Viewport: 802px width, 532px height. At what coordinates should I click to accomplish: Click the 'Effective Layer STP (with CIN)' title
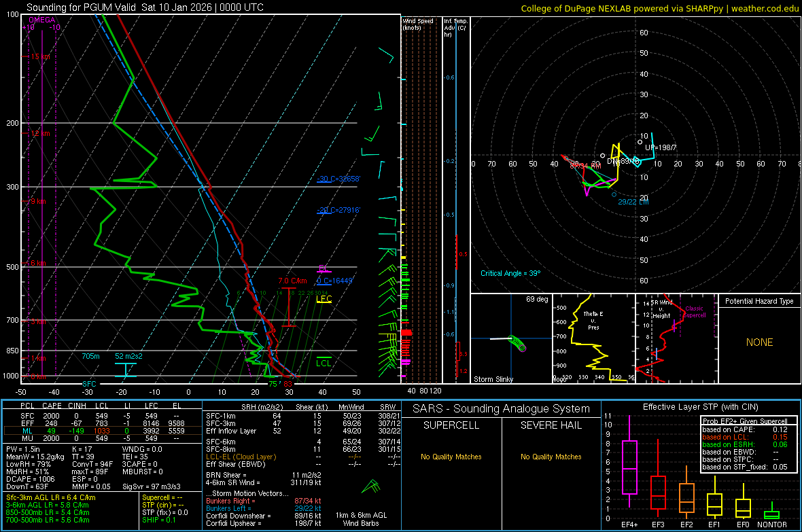pyautogui.click(x=700, y=407)
